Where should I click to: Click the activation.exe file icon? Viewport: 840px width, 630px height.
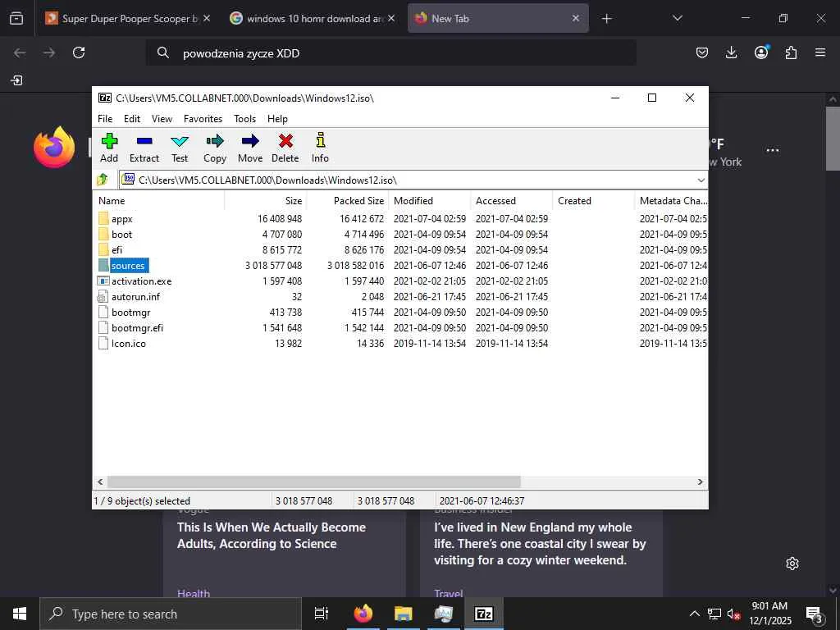click(103, 281)
